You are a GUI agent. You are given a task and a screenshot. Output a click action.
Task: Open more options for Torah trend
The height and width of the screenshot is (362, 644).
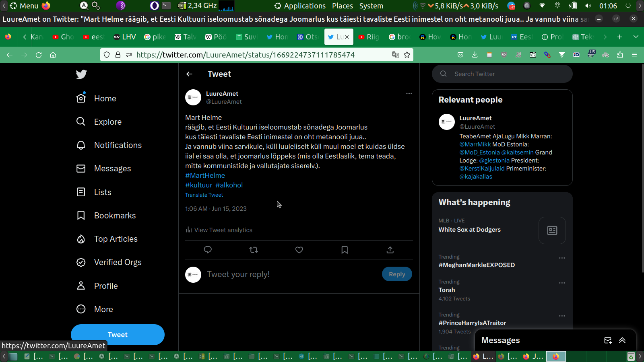point(562,283)
